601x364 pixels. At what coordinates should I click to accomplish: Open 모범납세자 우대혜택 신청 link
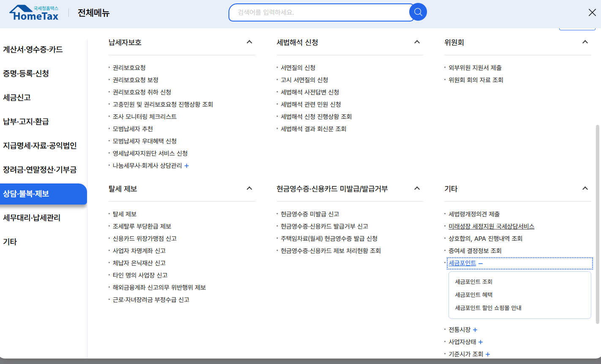point(145,141)
